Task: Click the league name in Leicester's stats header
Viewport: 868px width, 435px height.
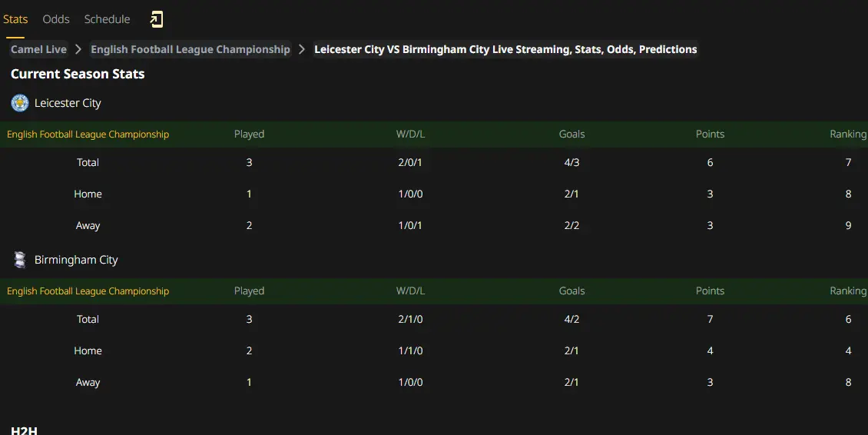Action: 88,134
